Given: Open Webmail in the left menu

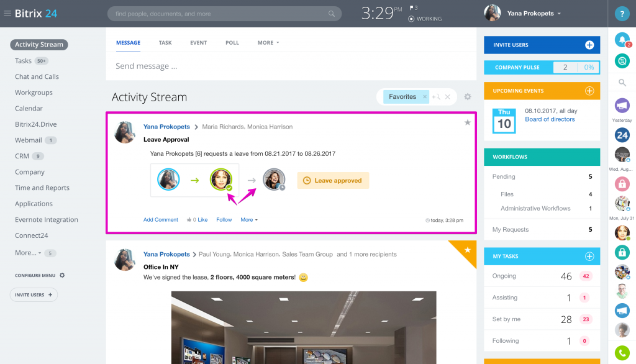Looking at the screenshot, I should (x=29, y=140).
